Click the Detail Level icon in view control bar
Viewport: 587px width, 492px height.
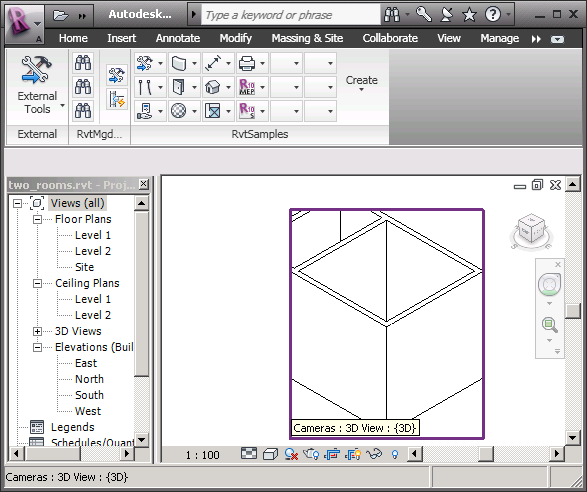point(249,454)
